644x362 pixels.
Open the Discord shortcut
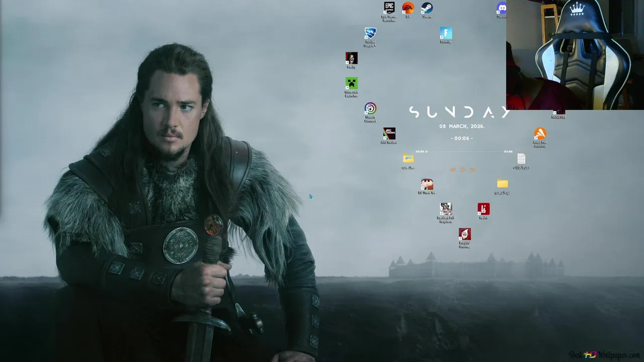(502, 10)
